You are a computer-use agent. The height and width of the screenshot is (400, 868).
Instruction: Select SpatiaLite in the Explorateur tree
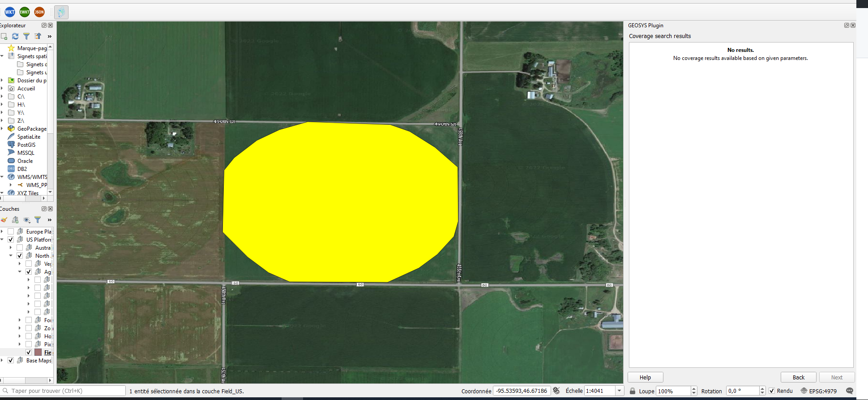[x=29, y=136]
